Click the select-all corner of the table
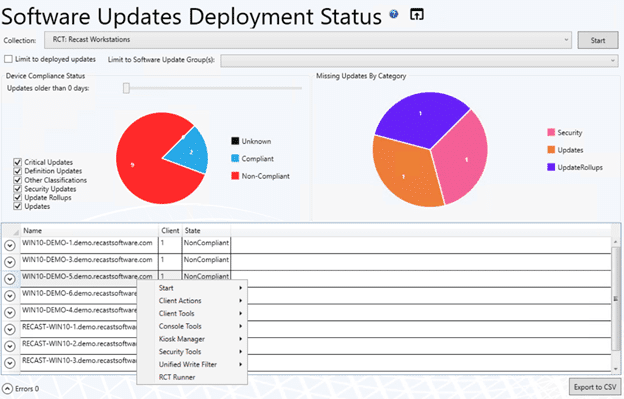 [x=11, y=230]
